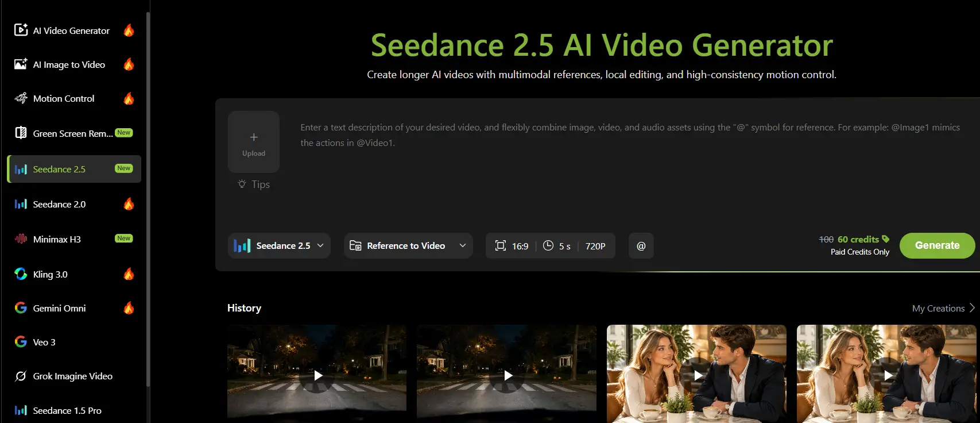This screenshot has width=980, height=423.
Task: Click the 60 credits price tag icon
Action: coord(885,239)
